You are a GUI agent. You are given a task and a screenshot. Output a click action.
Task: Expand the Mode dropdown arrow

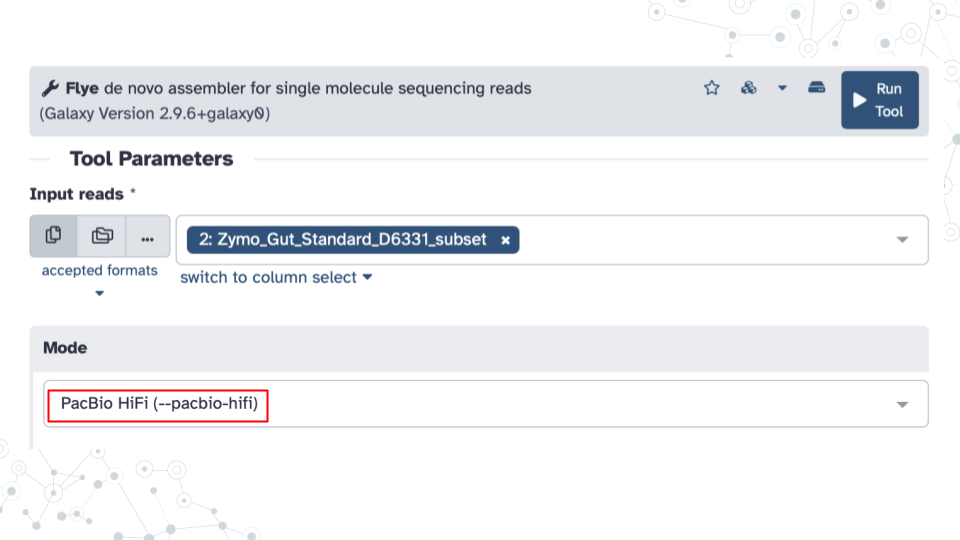click(x=902, y=404)
